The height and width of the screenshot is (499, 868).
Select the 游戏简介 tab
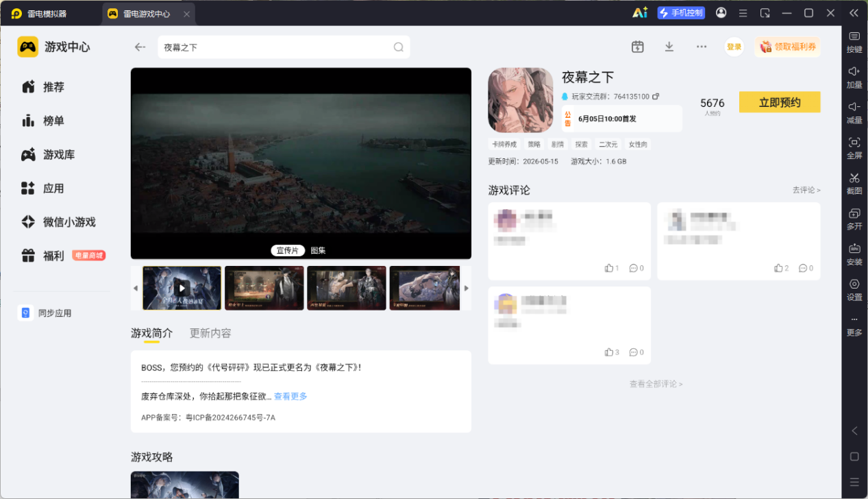151,333
